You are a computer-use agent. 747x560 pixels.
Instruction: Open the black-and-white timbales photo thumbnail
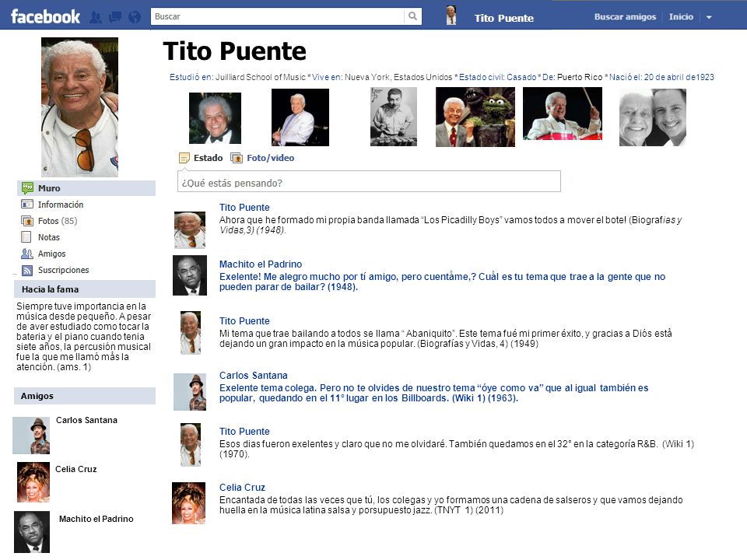[x=394, y=117]
